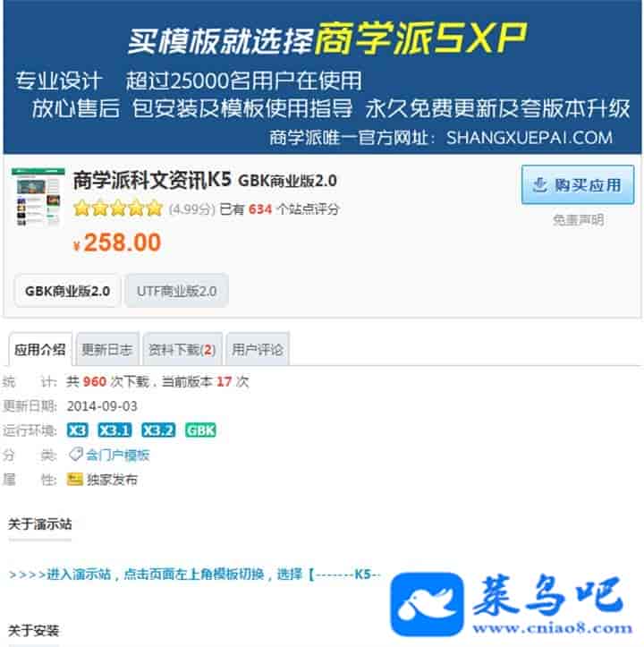Click the 购买应用 purchase button
644x647 pixels.
[x=577, y=185]
